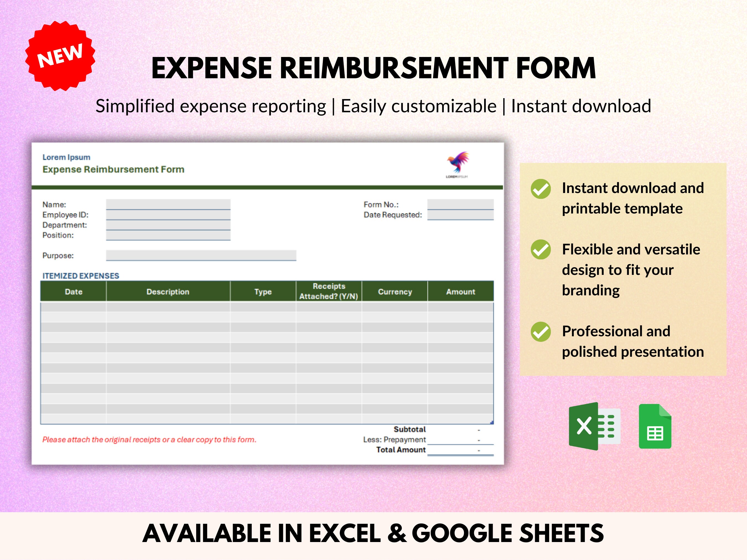The height and width of the screenshot is (560, 747).
Task: Click the resize handle at table bottom-right corner
Action: (x=492, y=422)
